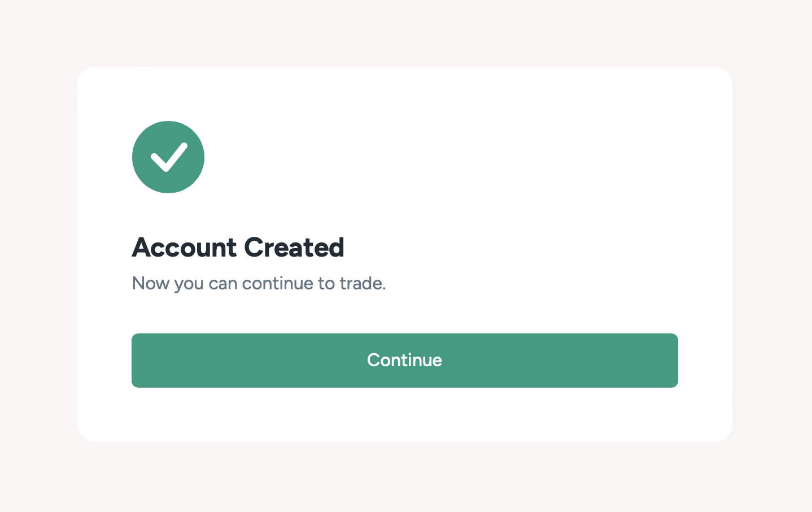Image resolution: width=812 pixels, height=512 pixels.
Task: Click the Account Created heading
Action: (238, 248)
